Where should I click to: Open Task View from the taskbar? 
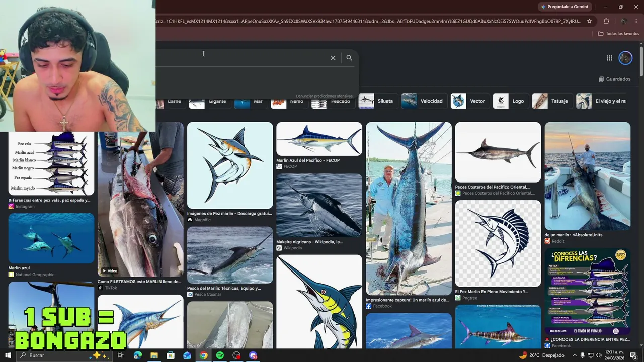[121, 355]
